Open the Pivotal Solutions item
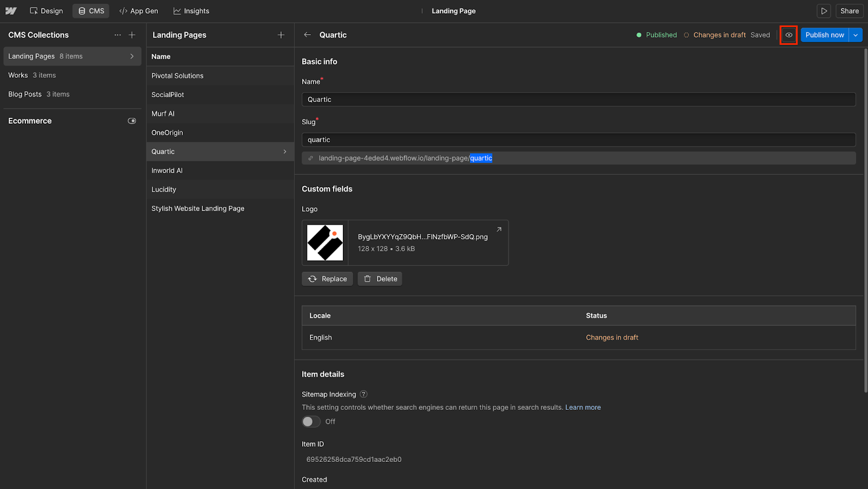The width and height of the screenshot is (868, 489). tap(220, 76)
